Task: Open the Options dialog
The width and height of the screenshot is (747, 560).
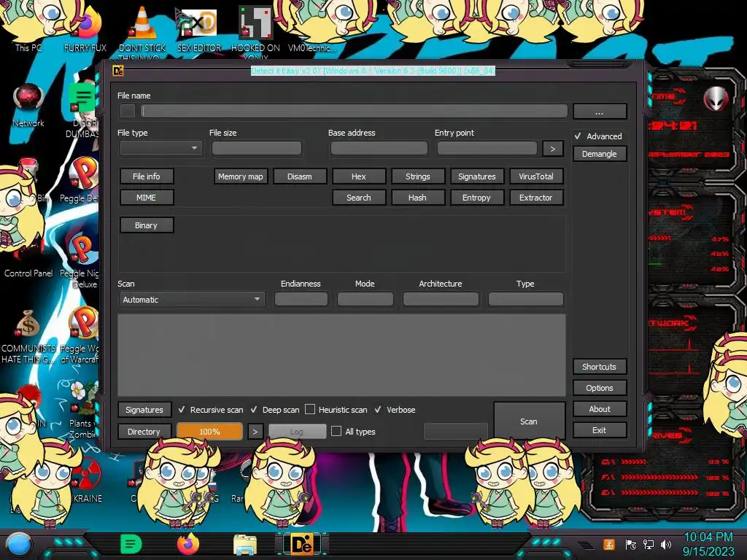Action: click(600, 388)
